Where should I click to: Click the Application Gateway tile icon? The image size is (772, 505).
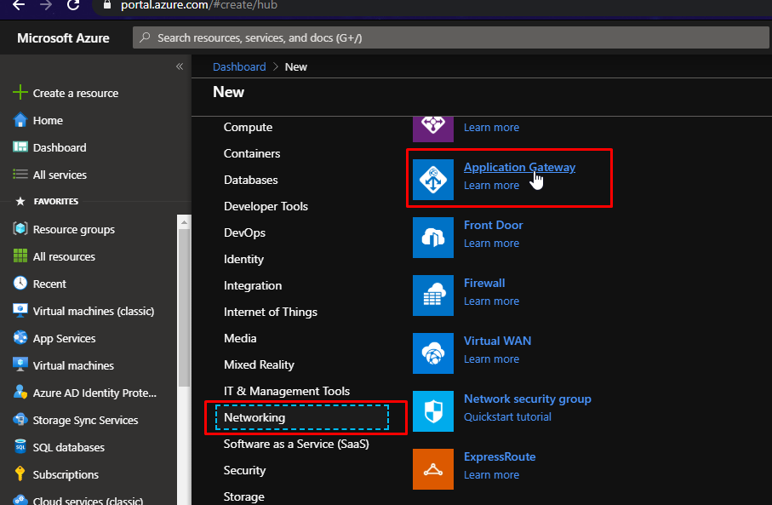[433, 180]
